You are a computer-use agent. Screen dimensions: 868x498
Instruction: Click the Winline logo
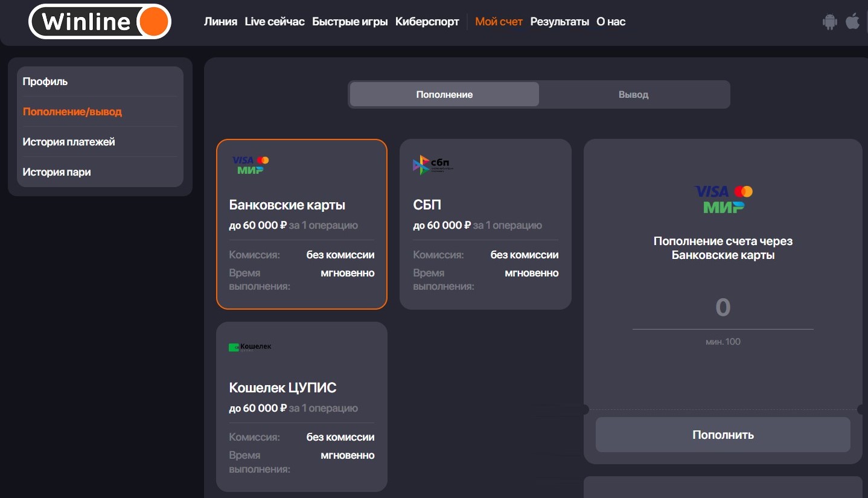100,22
